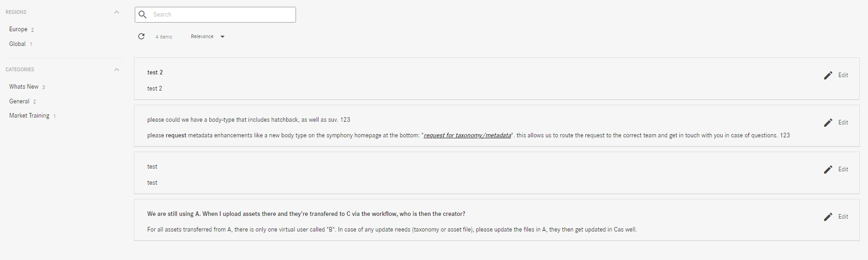Open the 'We are still using A' question

[306, 214]
